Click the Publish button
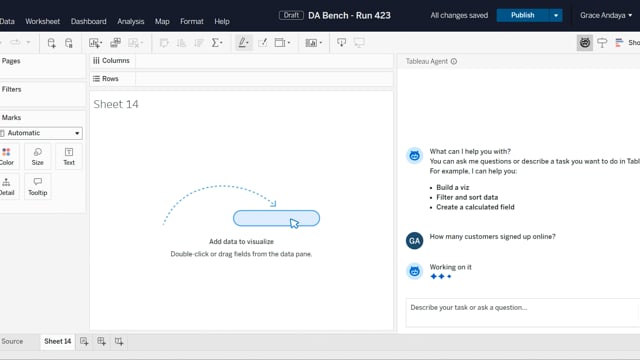Screen dimensions: 640x360 click(x=522, y=16)
